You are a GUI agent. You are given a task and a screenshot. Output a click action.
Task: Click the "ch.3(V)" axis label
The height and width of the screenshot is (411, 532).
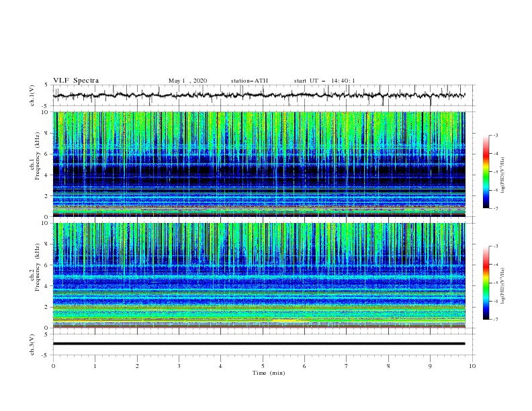[x=32, y=345]
